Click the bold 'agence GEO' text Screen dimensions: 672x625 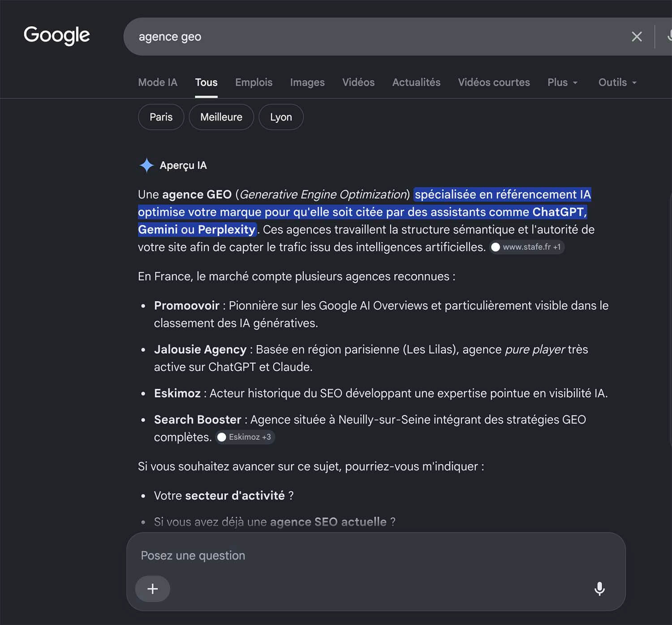click(x=197, y=195)
